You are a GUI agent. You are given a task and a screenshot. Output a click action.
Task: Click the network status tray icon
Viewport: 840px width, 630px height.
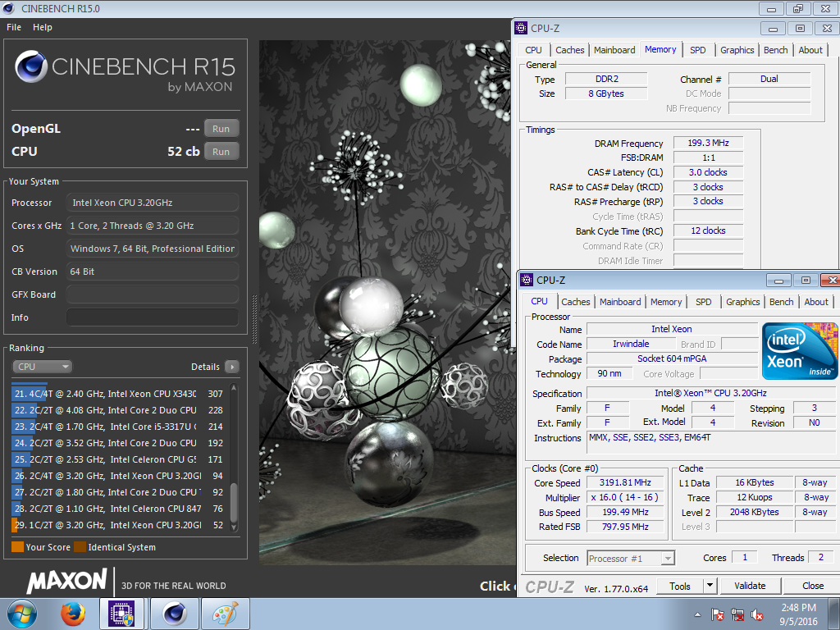(737, 615)
